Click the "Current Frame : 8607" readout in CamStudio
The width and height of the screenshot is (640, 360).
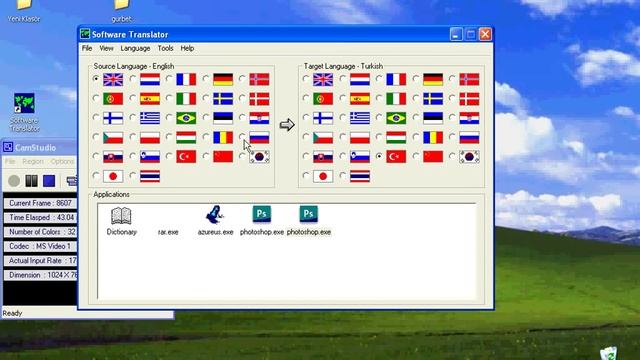coord(40,203)
